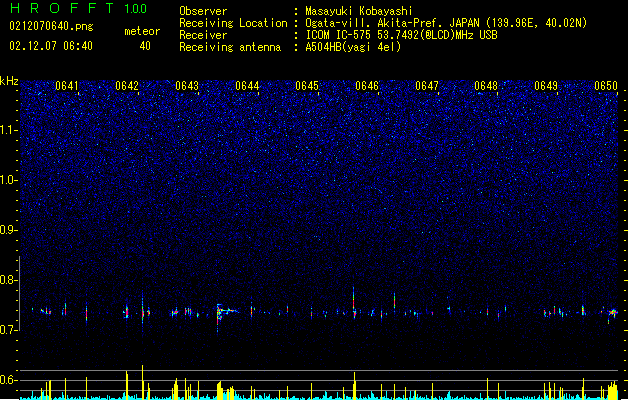Viewport: 629px width, 400px height.
Task: Click the 0648 time marker
Action: tap(486, 86)
